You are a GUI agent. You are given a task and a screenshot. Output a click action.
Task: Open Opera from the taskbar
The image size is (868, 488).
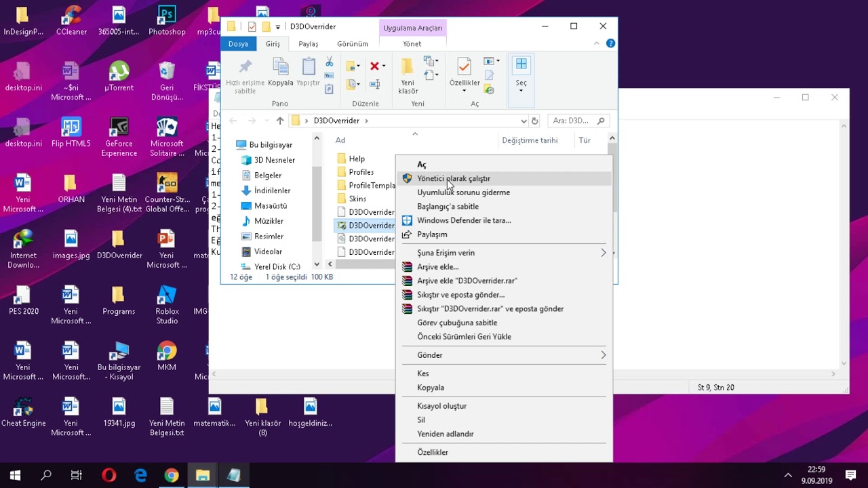click(108, 475)
